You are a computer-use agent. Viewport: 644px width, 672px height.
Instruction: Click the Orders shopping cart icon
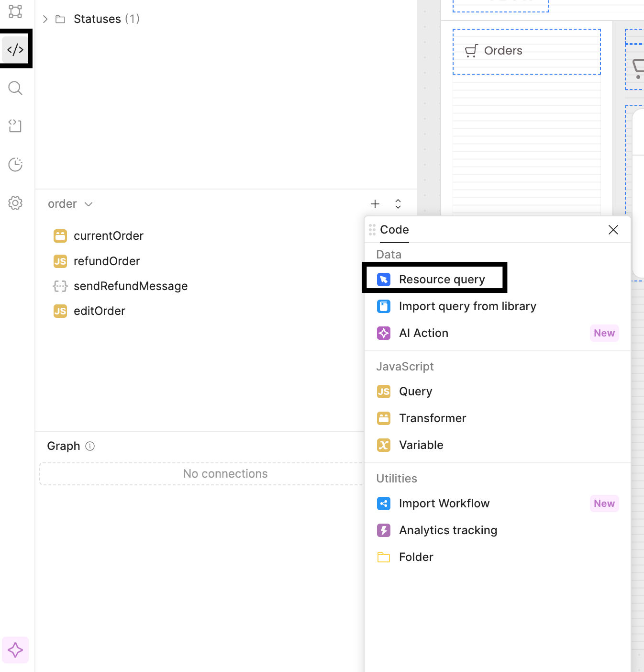point(471,51)
